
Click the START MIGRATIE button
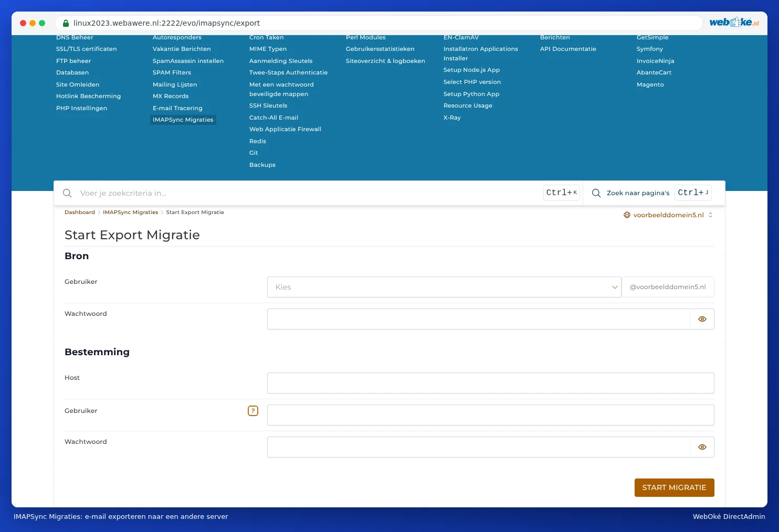[674, 487]
